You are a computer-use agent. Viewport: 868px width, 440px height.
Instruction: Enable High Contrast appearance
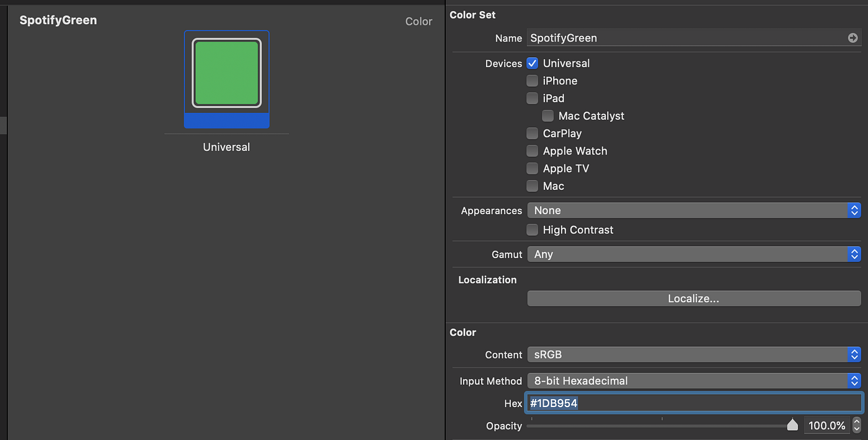532,230
